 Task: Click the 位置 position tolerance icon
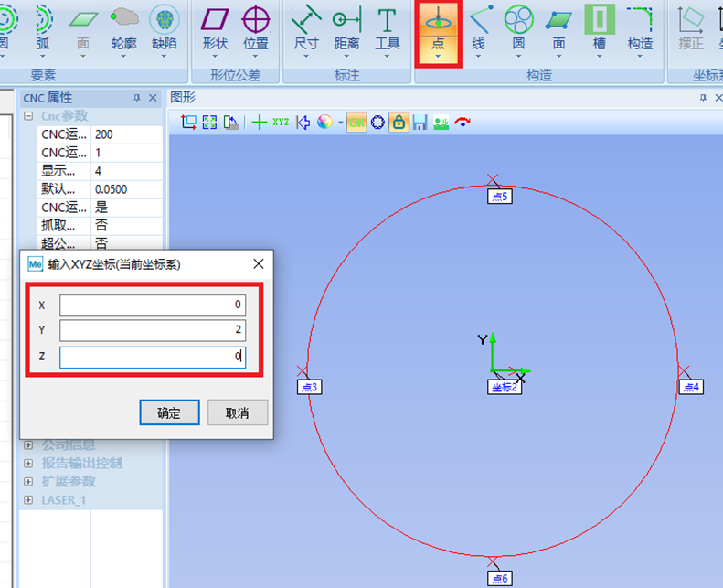pos(256,26)
